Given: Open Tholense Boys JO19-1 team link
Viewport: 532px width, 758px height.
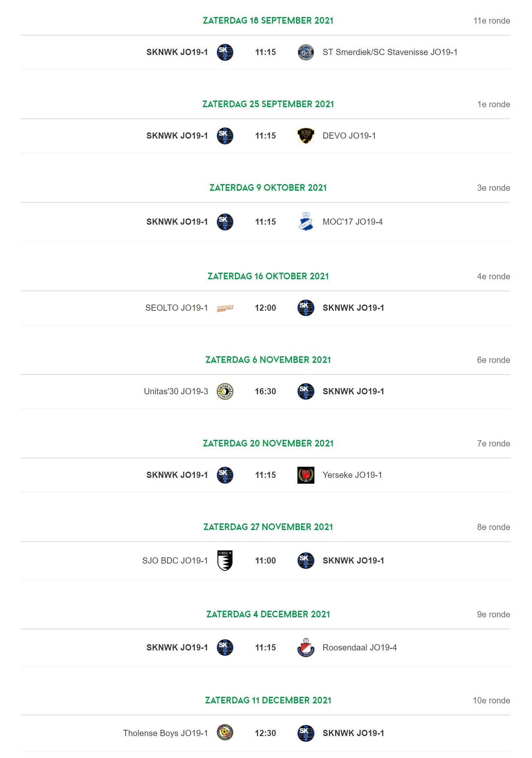Looking at the screenshot, I should 165,733.
